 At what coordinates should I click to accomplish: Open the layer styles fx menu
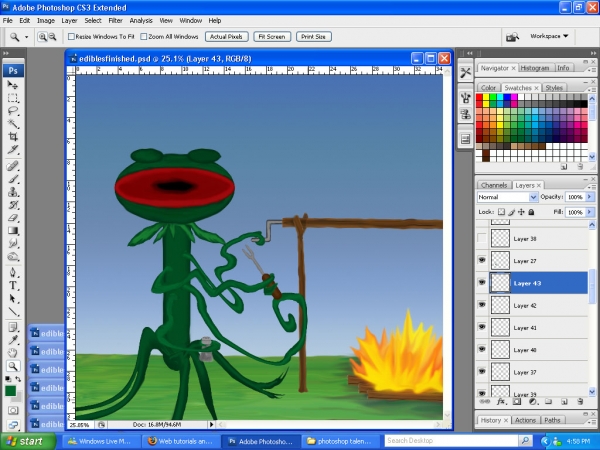[x=501, y=402]
